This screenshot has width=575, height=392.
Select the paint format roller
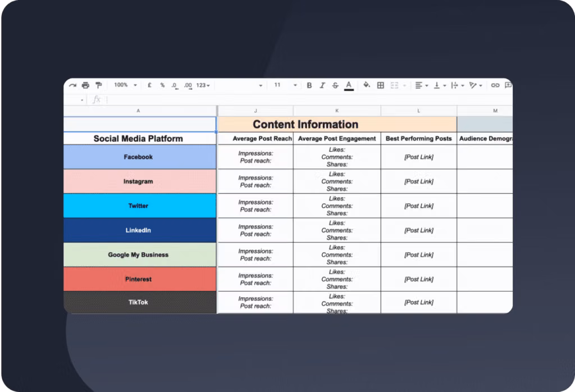tap(99, 85)
